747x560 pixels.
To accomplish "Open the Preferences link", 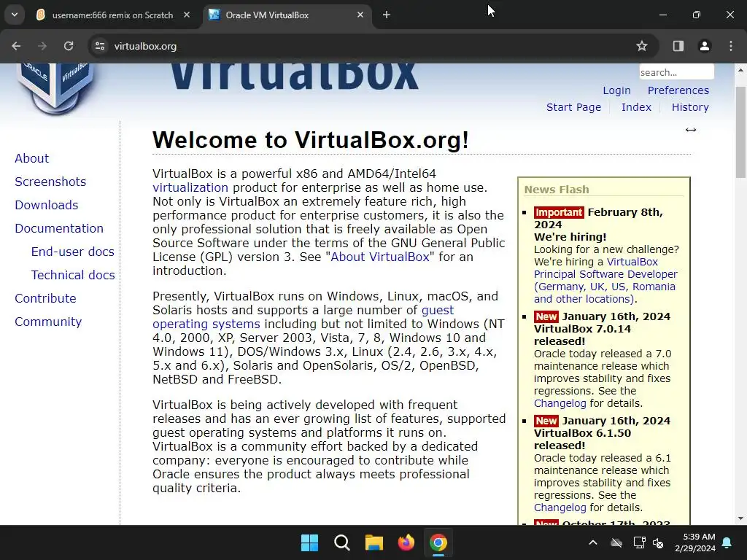I will (x=678, y=90).
